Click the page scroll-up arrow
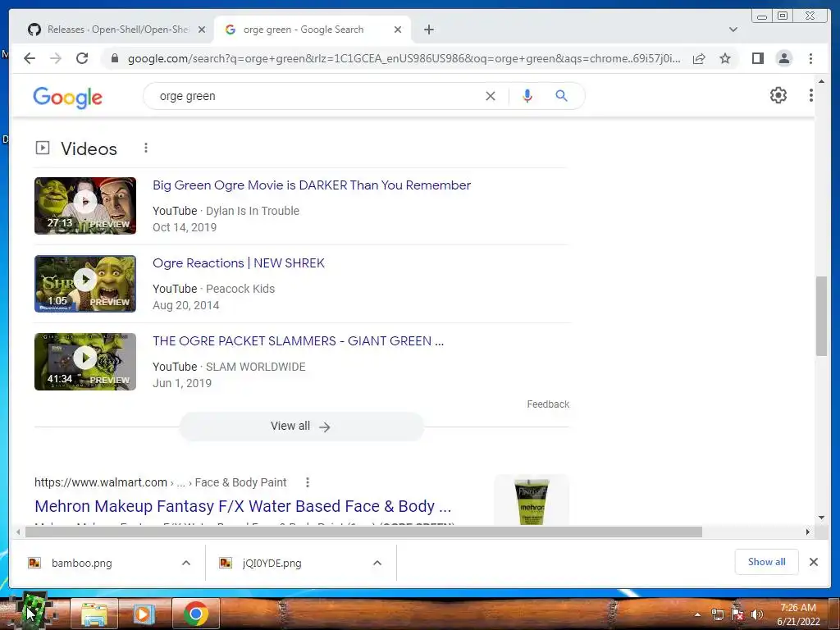This screenshot has width=840, height=630. click(x=821, y=81)
